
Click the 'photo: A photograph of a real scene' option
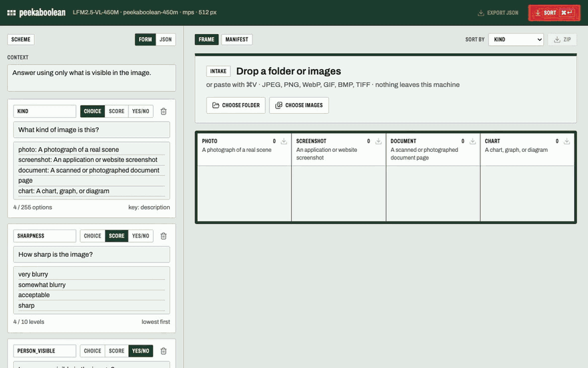point(69,149)
